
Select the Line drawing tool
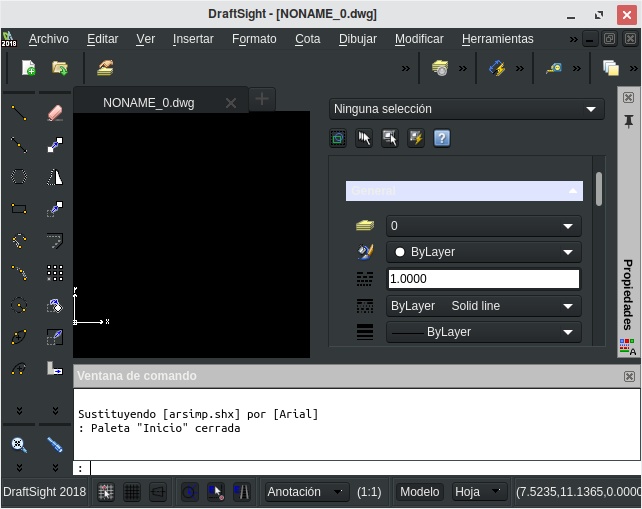(19, 113)
